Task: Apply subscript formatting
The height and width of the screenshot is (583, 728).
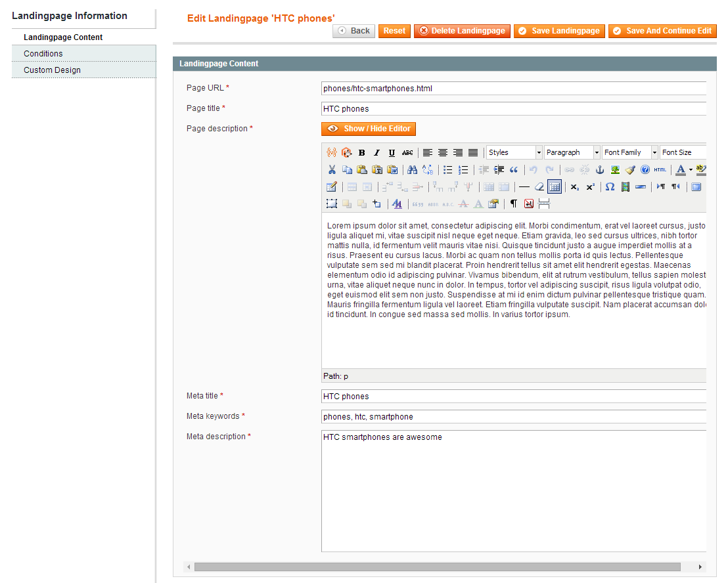Action: coord(575,187)
